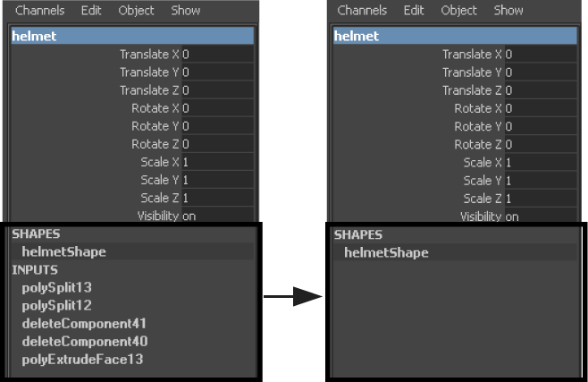This screenshot has width=588, height=382.
Task: Select polySplit13 input node
Action: point(57,288)
